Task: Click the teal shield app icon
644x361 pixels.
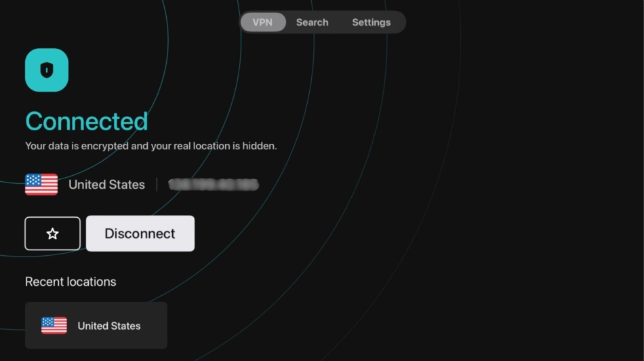Action: 46,71
